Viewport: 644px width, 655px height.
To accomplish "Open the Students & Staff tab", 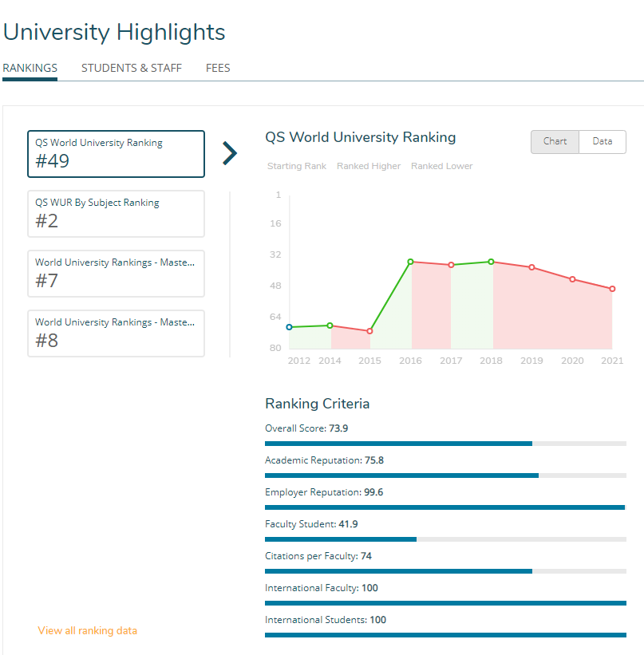I will (x=131, y=68).
